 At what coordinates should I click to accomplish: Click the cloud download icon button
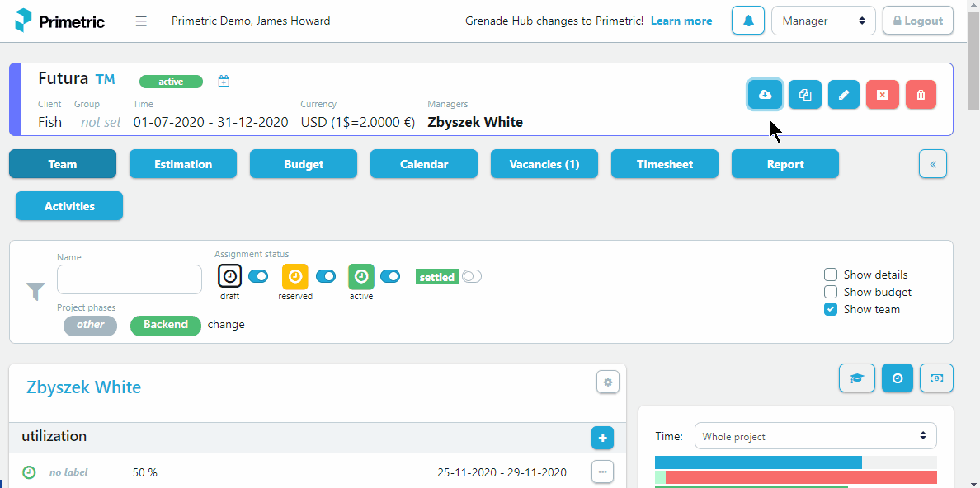[x=765, y=95]
